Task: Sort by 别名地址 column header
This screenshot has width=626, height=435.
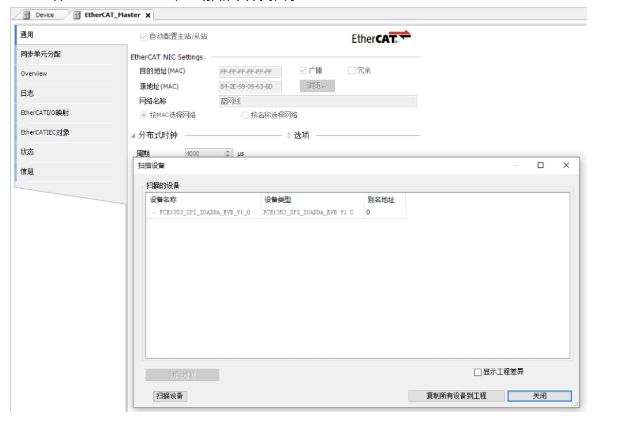Action: point(385,200)
